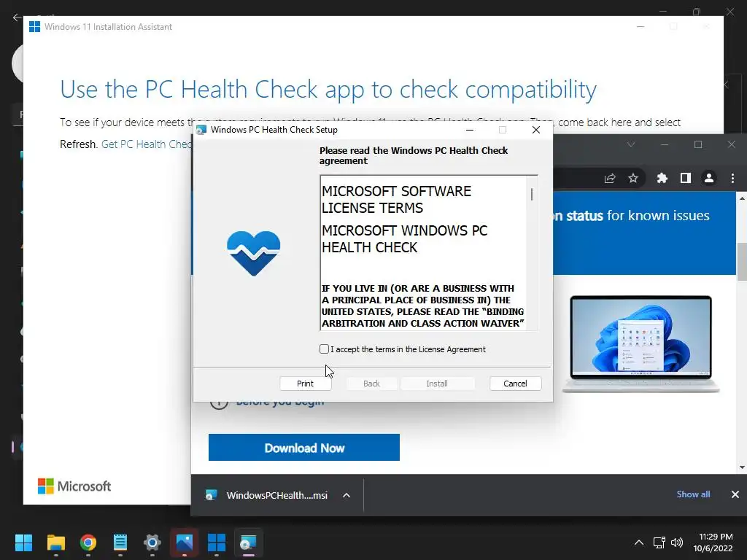Click the Install button in setup dialog

click(x=437, y=384)
